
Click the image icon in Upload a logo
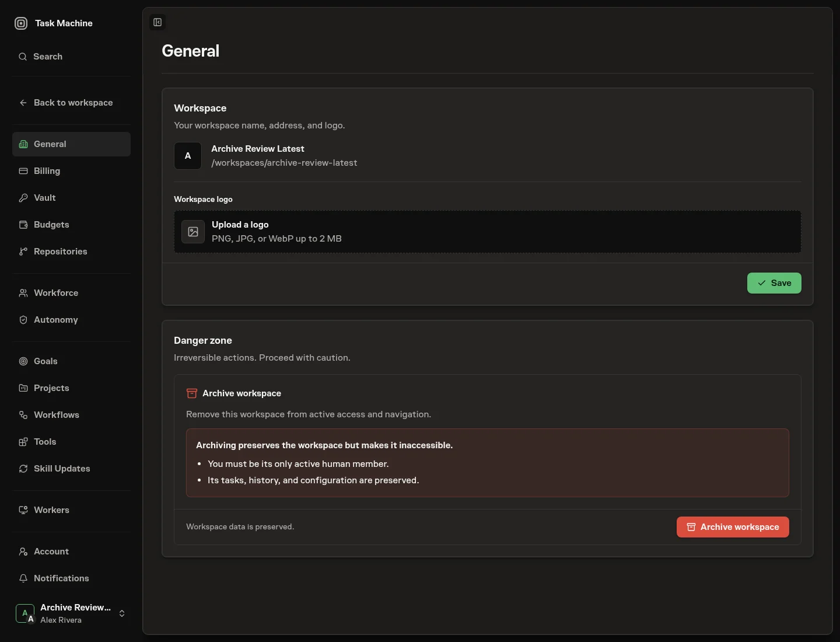point(193,232)
